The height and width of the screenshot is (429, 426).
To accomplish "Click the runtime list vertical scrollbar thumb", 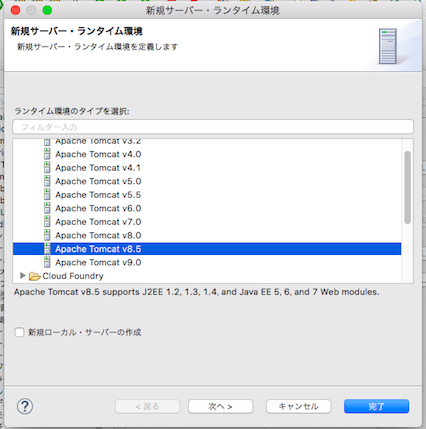I will 407,187.
